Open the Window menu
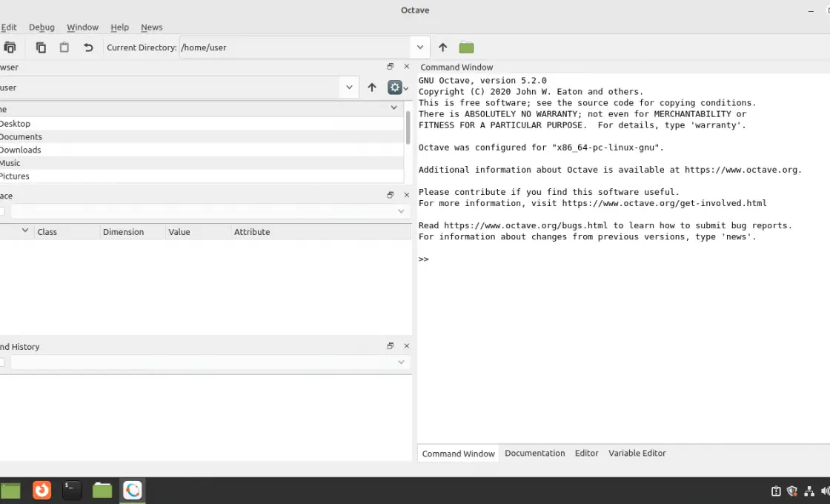 (x=82, y=27)
